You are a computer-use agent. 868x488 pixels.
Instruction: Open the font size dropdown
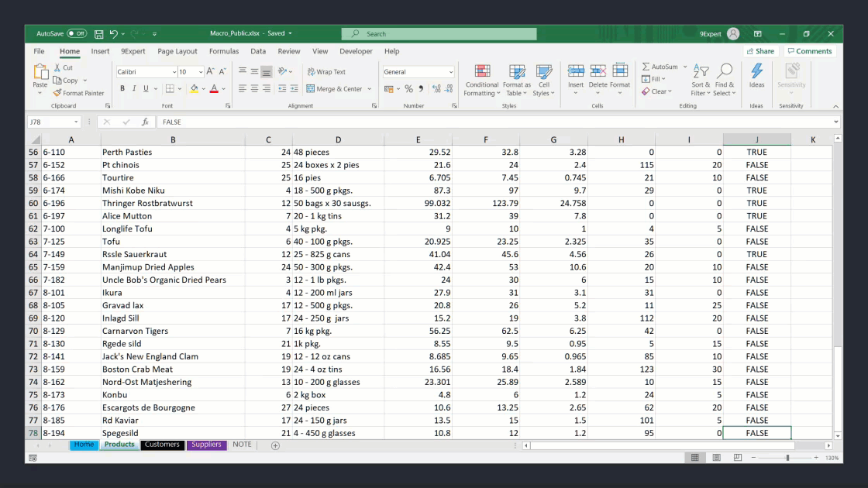pos(199,72)
